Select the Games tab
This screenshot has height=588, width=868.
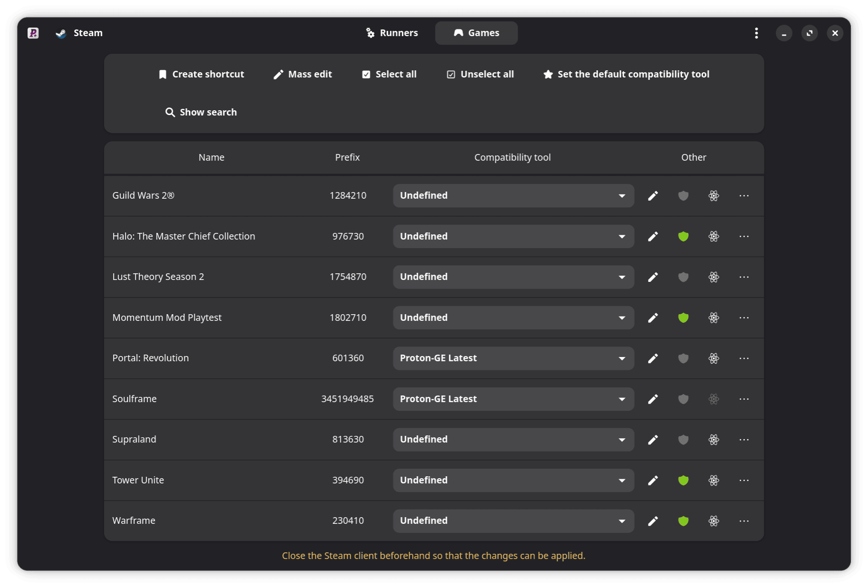coord(476,33)
